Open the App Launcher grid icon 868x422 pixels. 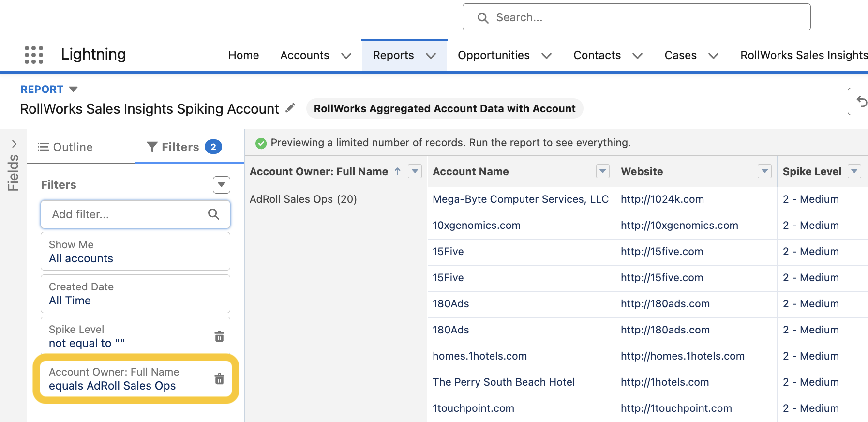(x=34, y=55)
